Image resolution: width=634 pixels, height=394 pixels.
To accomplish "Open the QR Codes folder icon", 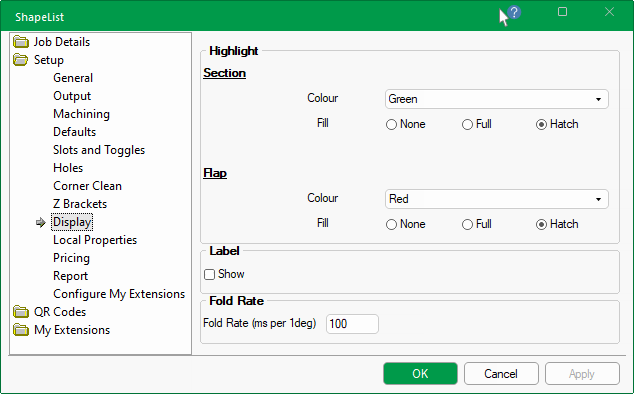I will [x=21, y=312].
